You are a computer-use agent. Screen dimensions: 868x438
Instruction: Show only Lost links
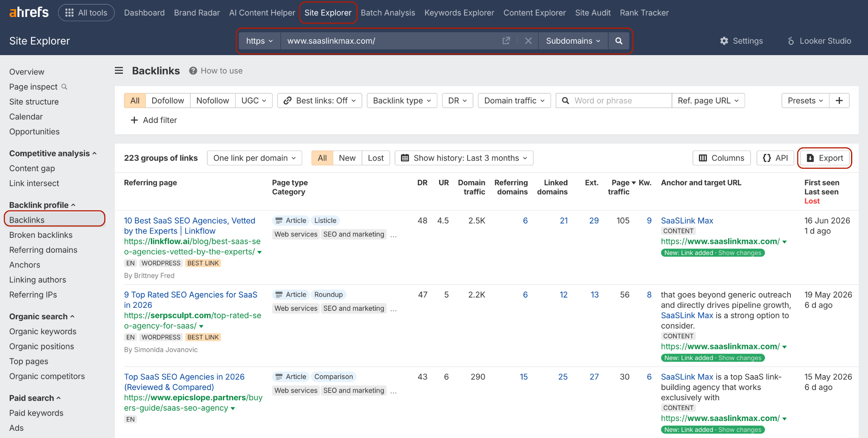[x=376, y=158]
